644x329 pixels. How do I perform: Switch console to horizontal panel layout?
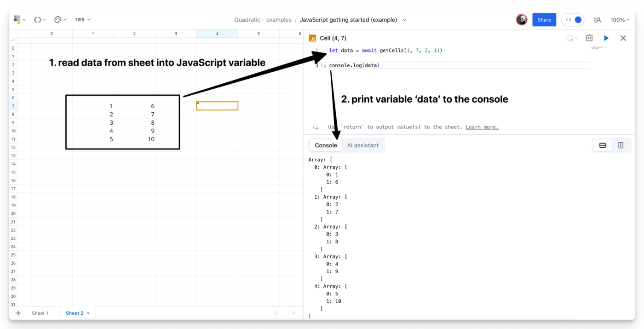[x=602, y=145]
